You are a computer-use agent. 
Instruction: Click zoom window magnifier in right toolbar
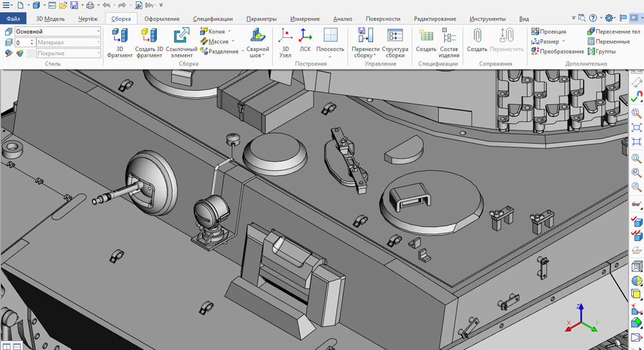pyautogui.click(x=637, y=113)
